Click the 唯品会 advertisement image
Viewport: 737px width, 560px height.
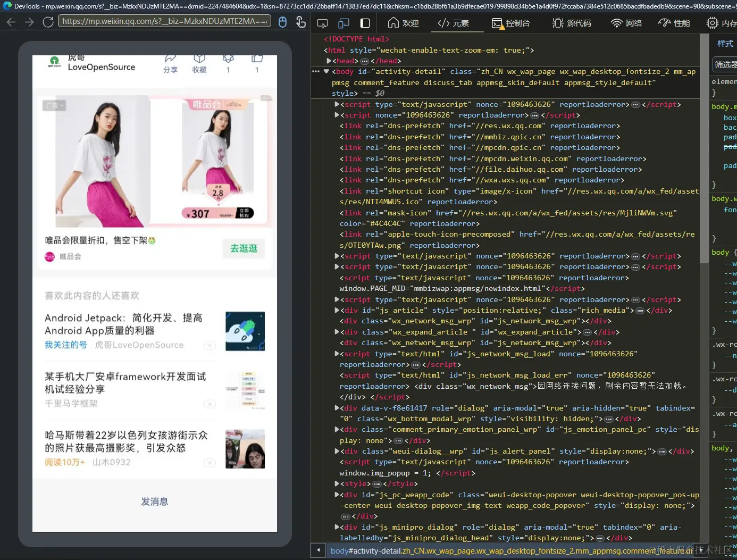pos(155,162)
